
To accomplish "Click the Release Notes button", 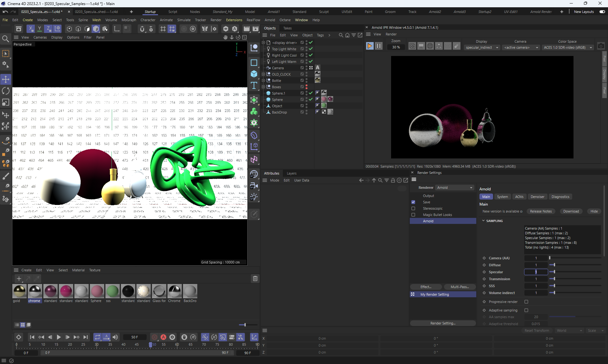I will 541,211.
